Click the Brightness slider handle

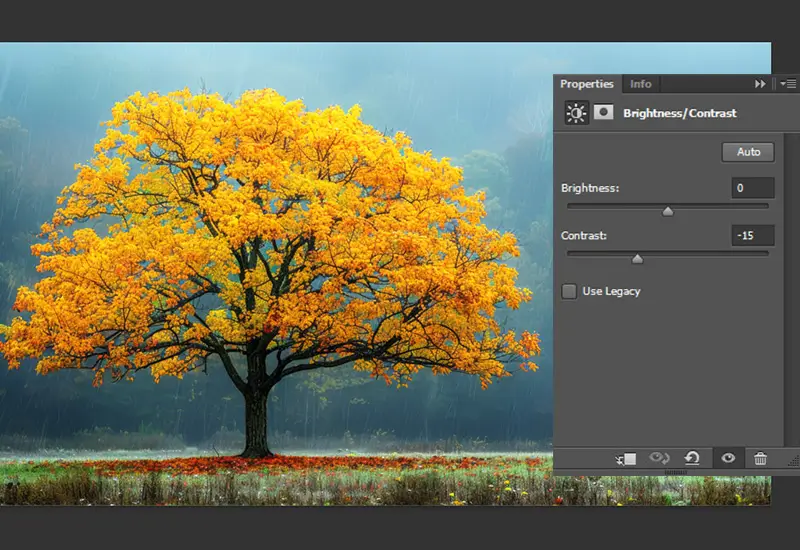pos(668,211)
